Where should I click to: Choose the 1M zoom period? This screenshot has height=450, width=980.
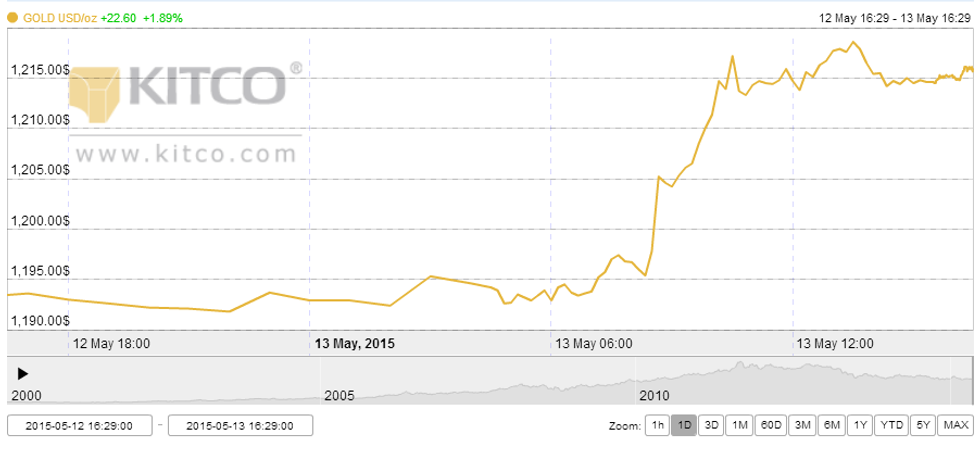pyautogui.click(x=739, y=425)
